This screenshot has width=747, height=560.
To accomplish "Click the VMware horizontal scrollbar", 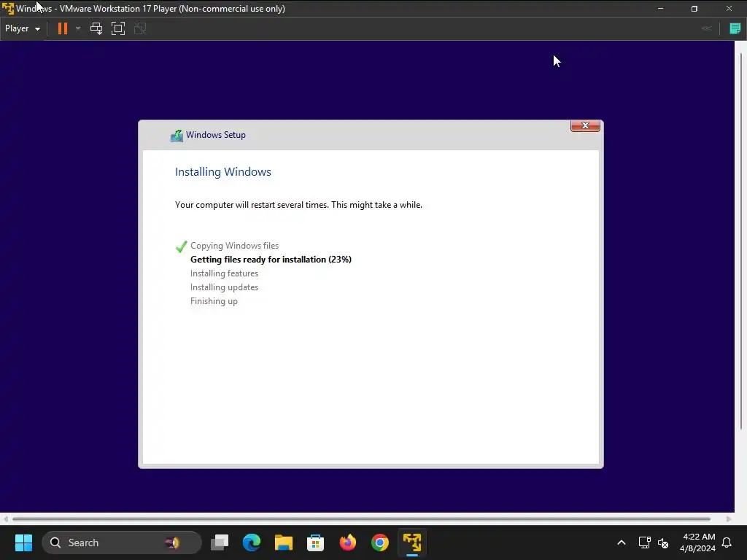I will (x=362, y=519).
